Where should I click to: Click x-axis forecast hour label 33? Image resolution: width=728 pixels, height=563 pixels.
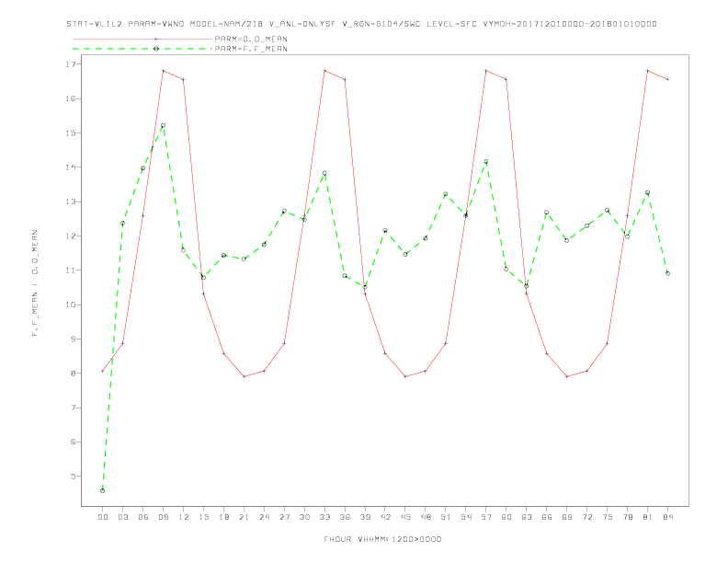[x=324, y=517]
